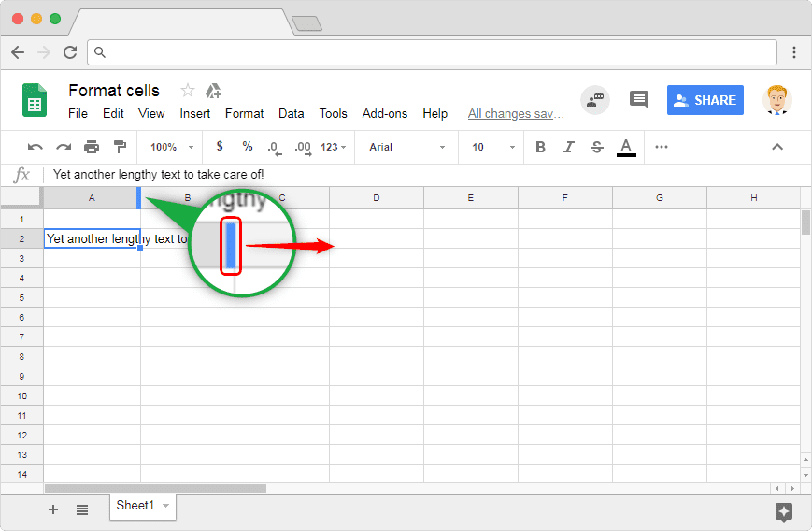Open the account avatar menu

(776, 100)
